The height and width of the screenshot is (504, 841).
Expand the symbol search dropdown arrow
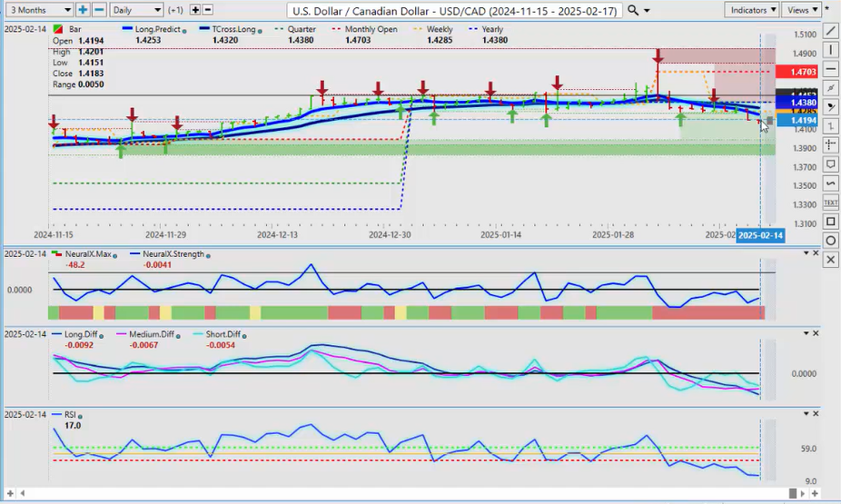click(647, 10)
